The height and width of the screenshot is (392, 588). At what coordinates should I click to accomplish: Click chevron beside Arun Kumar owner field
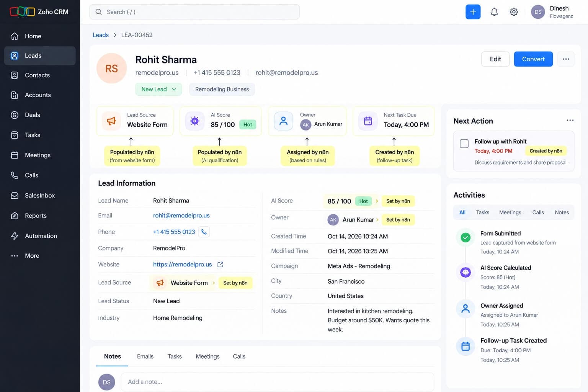pyautogui.click(x=377, y=220)
